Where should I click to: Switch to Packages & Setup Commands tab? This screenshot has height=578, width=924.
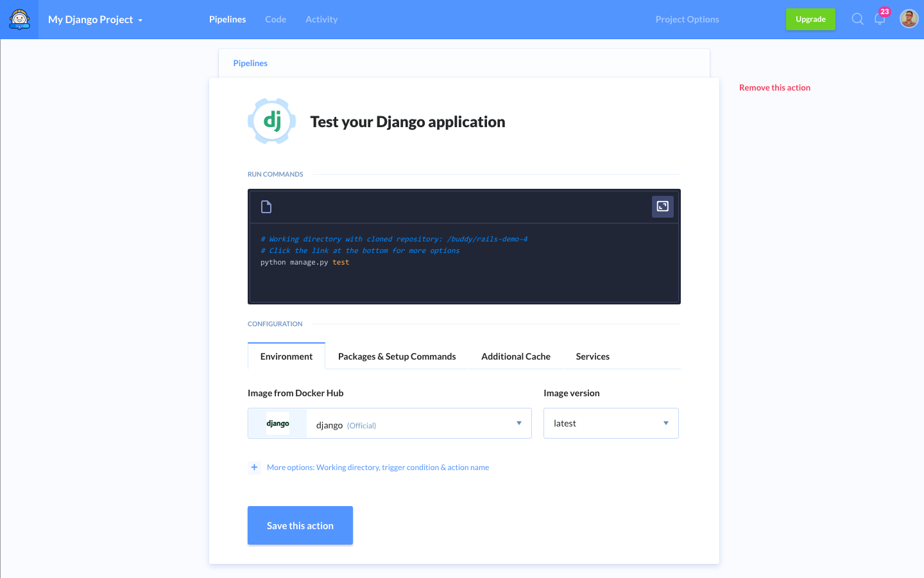(397, 356)
